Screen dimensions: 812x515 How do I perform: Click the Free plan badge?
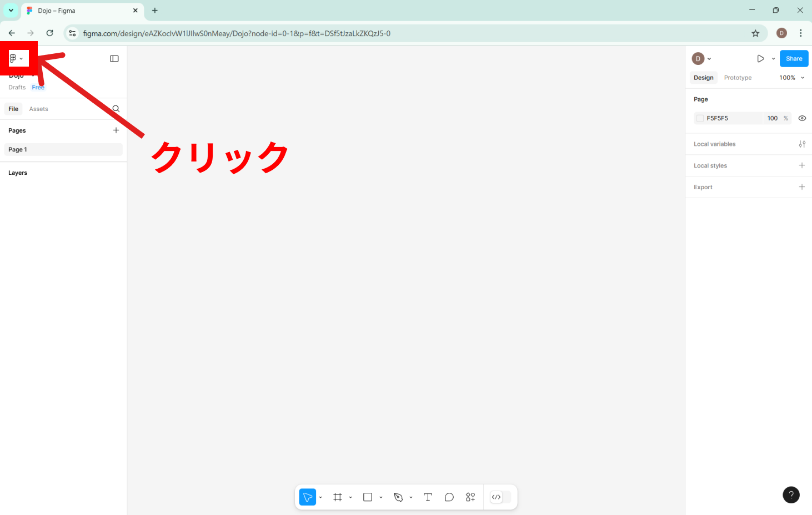tap(38, 88)
